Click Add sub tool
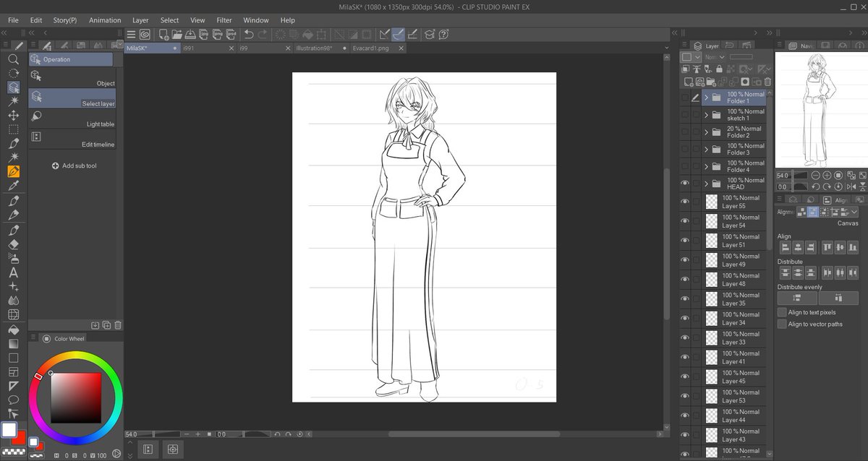Screen dimensions: 868x461 pyautogui.click(x=75, y=165)
